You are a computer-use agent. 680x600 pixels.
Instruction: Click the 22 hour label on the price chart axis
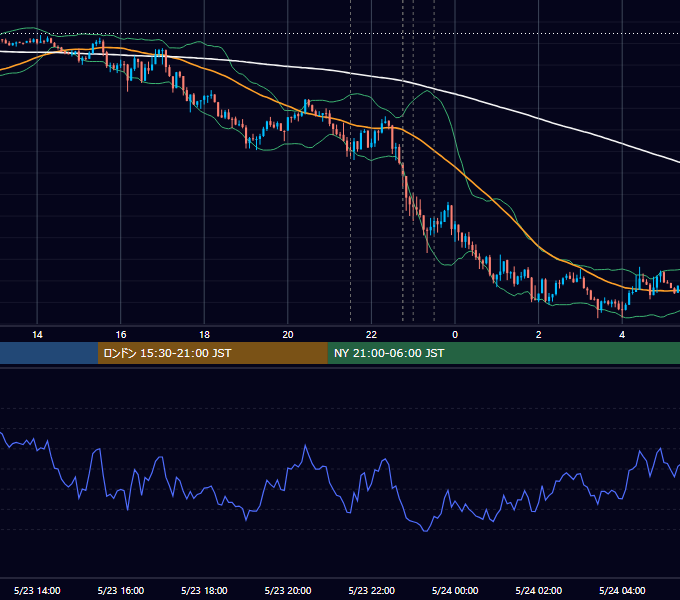coord(372,335)
